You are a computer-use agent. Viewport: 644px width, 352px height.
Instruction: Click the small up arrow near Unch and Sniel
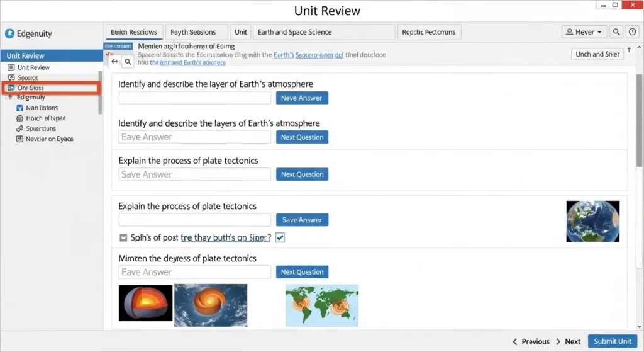coord(629,50)
